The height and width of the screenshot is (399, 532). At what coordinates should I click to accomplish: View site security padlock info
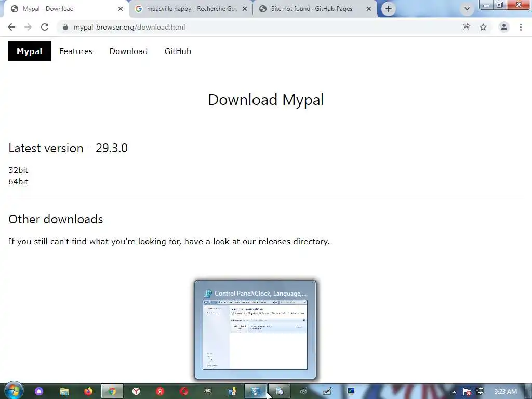click(x=65, y=27)
